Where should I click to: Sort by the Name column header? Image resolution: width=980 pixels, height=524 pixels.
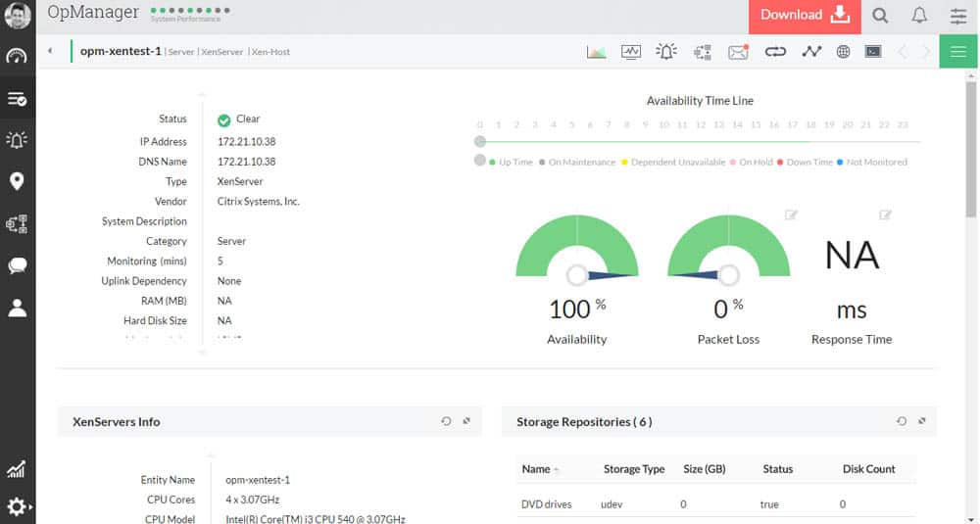[536, 469]
